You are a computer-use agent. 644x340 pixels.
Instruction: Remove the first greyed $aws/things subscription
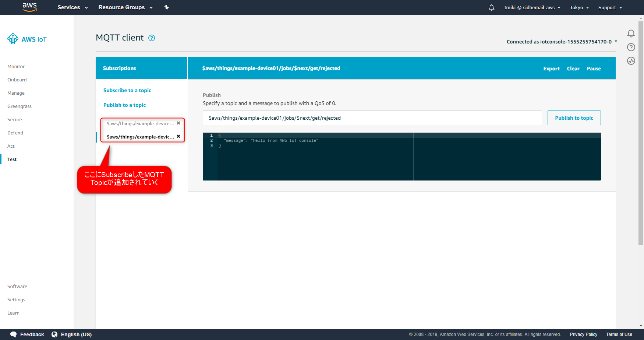pyautogui.click(x=178, y=123)
